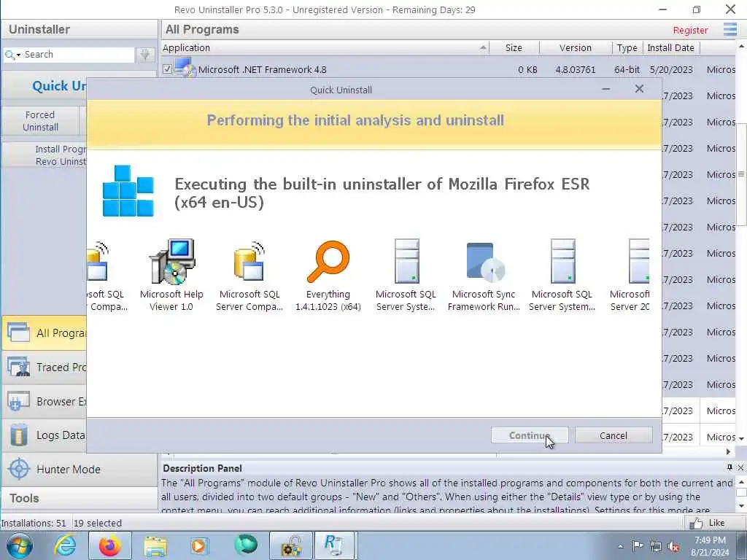Sort by Install Date column header
This screenshot has width=747, height=560.
point(671,47)
